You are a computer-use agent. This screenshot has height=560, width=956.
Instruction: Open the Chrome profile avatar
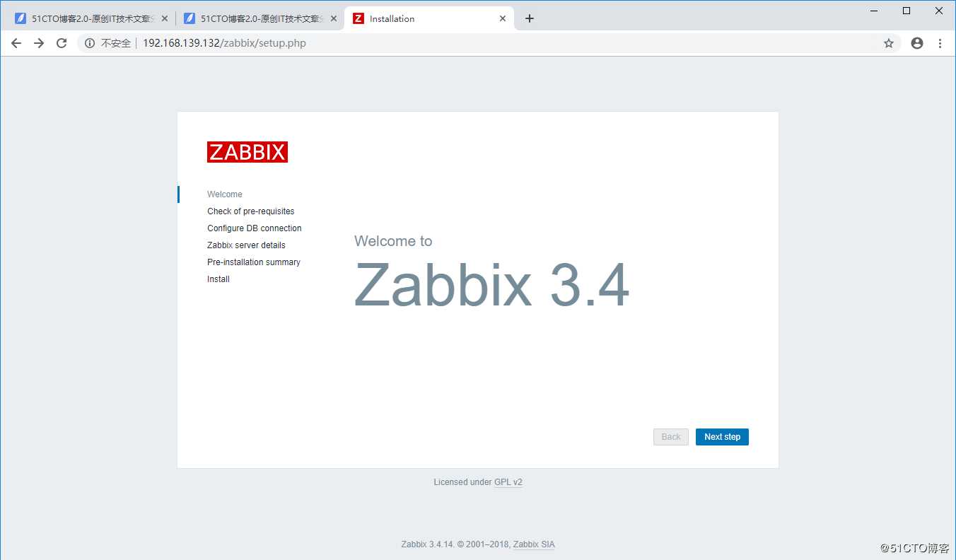[x=917, y=43]
